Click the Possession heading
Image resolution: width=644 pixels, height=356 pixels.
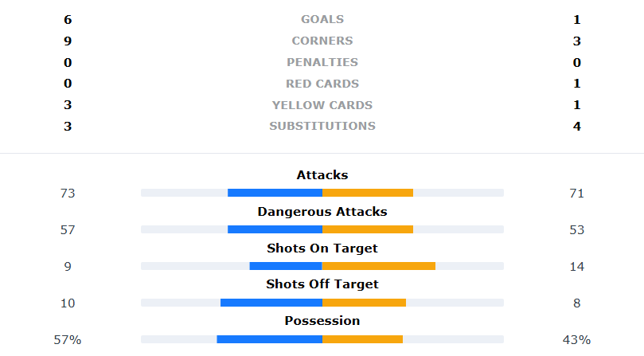coord(322,321)
